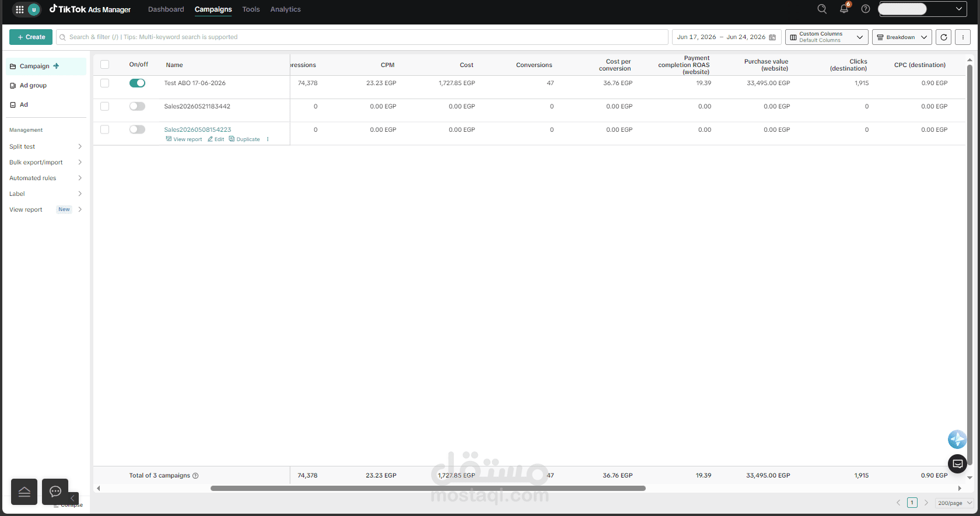
Task: Open more actions dots for Sales20260508154223
Action: 268,139
